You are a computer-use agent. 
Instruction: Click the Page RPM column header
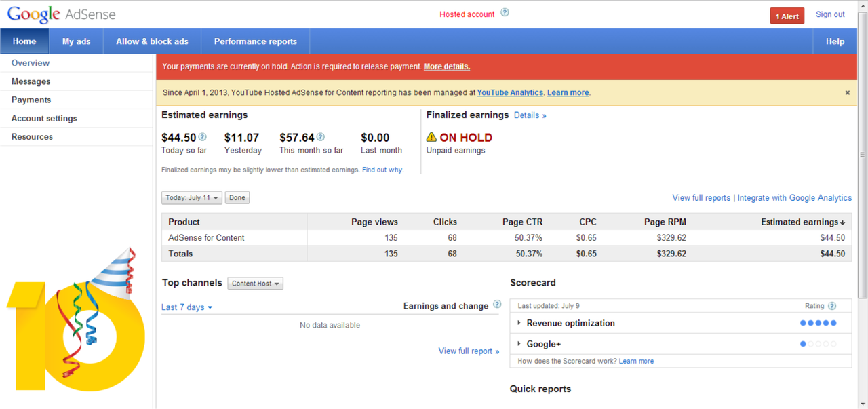point(665,222)
